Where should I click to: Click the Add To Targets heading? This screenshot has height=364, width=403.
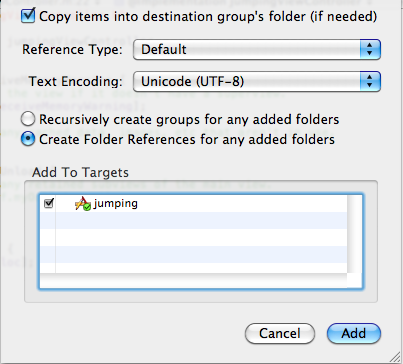(x=80, y=172)
